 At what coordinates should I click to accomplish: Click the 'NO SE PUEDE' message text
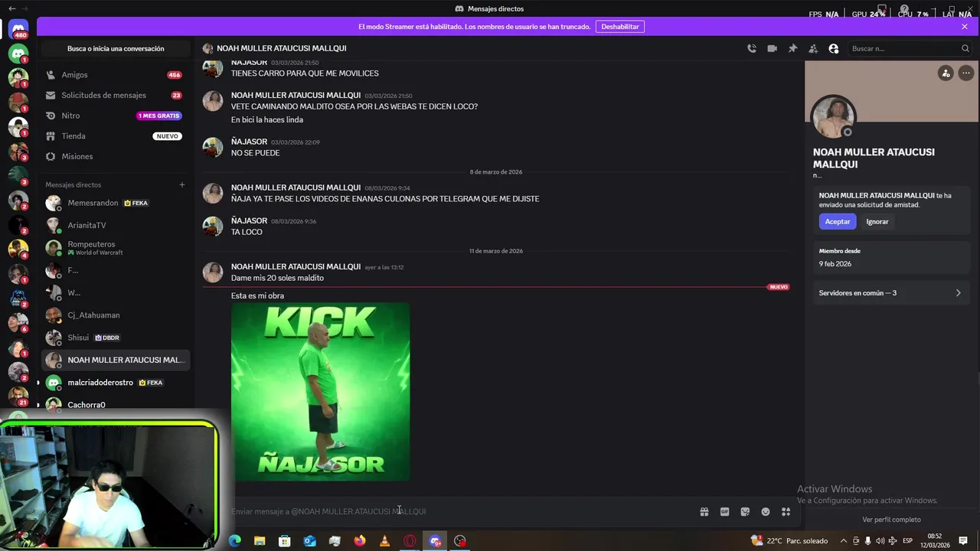pyautogui.click(x=256, y=153)
